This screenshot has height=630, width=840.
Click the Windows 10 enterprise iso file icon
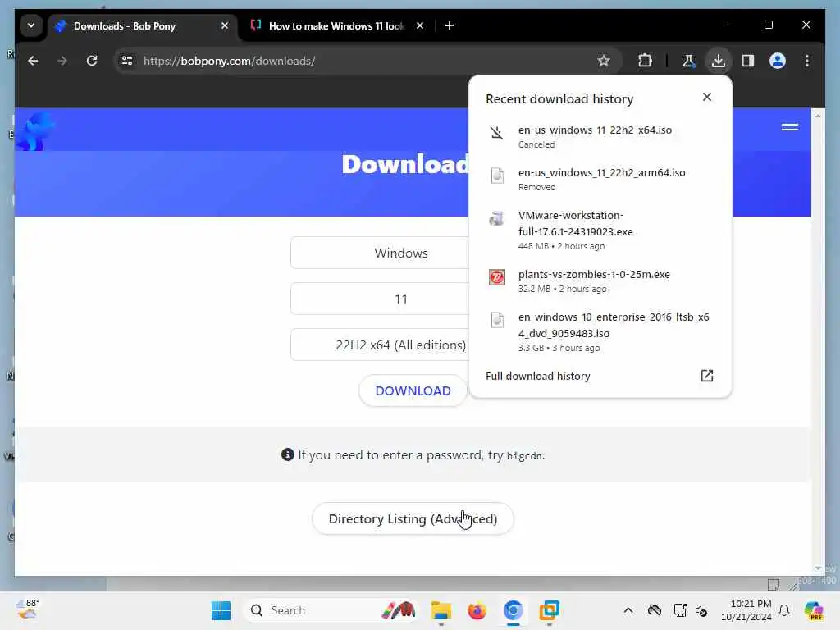[x=497, y=320]
